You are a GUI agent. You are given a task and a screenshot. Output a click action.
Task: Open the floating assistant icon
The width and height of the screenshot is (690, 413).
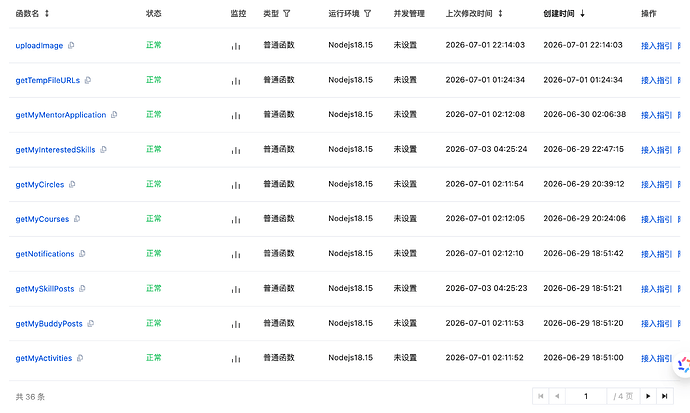tap(683, 364)
